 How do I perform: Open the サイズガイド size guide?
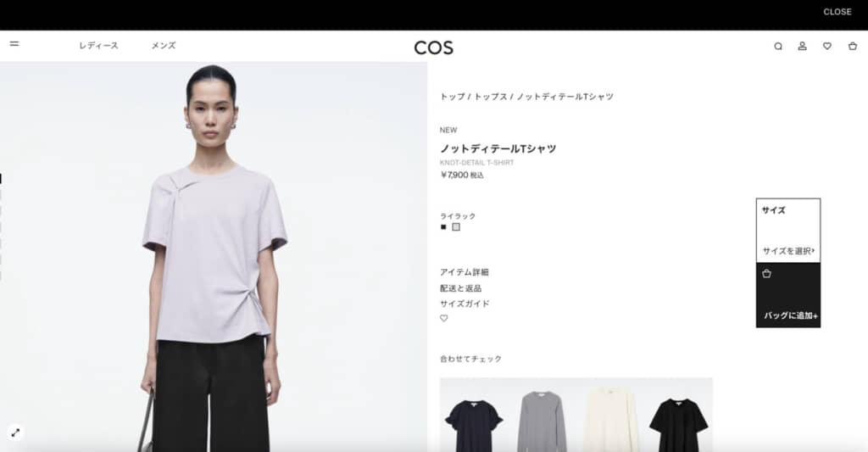(x=465, y=304)
